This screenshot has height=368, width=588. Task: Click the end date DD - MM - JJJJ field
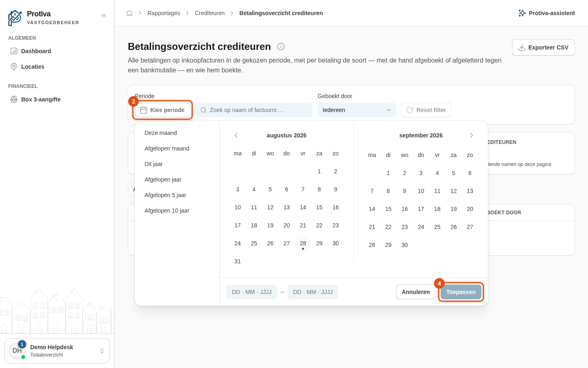coord(313,292)
